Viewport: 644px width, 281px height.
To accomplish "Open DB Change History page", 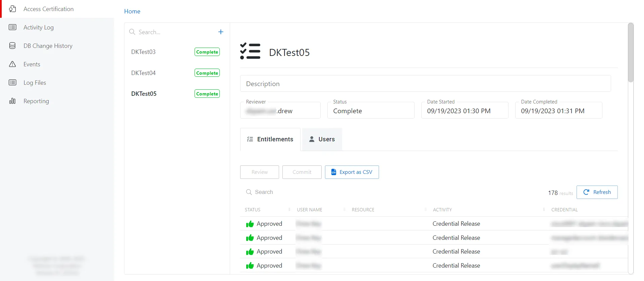I will (57, 46).
